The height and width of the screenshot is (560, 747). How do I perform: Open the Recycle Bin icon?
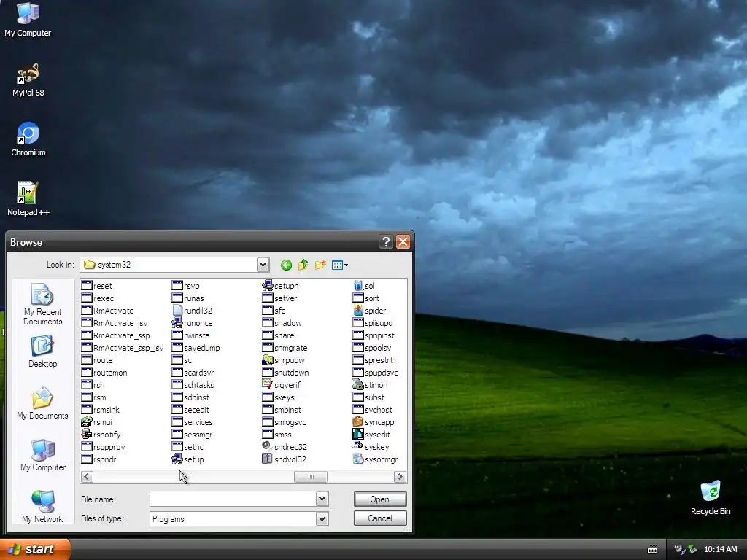pyautogui.click(x=710, y=497)
